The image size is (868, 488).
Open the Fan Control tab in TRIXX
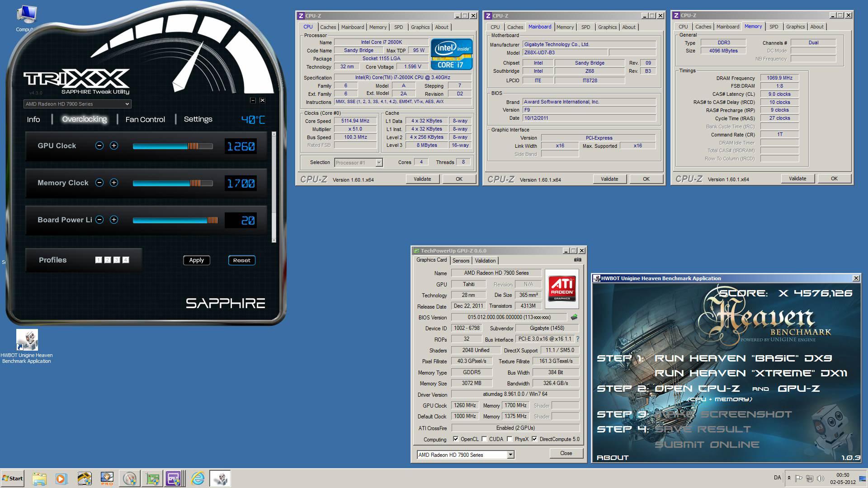tap(145, 119)
